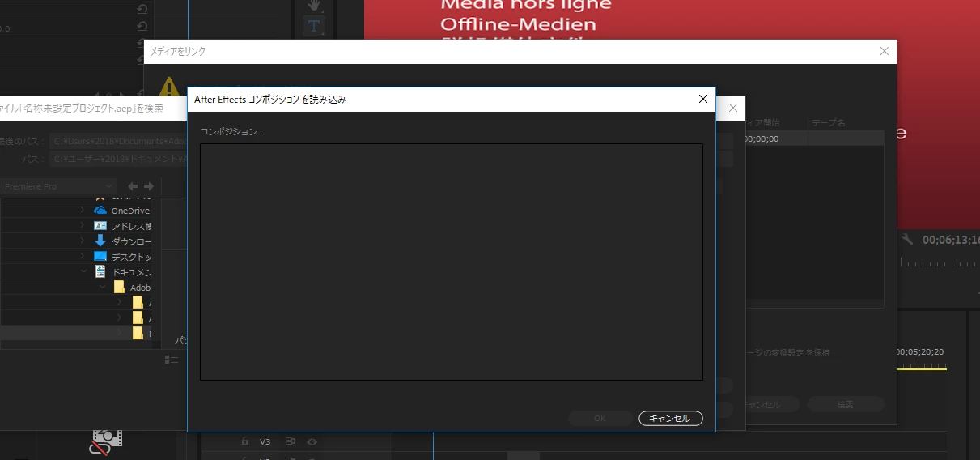Screen dimensions: 980x460
Task: Click the offline media icon in project panel
Action: (106, 442)
